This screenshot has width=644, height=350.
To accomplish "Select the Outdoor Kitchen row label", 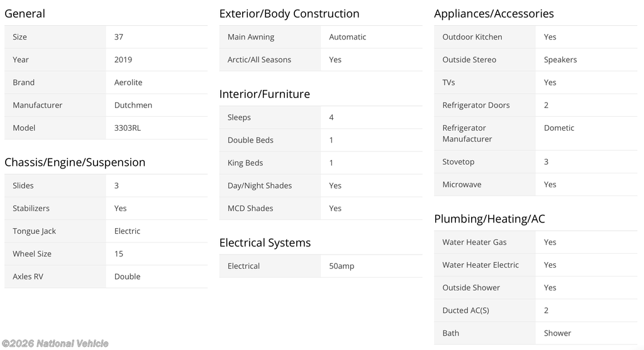I will 472,37.
